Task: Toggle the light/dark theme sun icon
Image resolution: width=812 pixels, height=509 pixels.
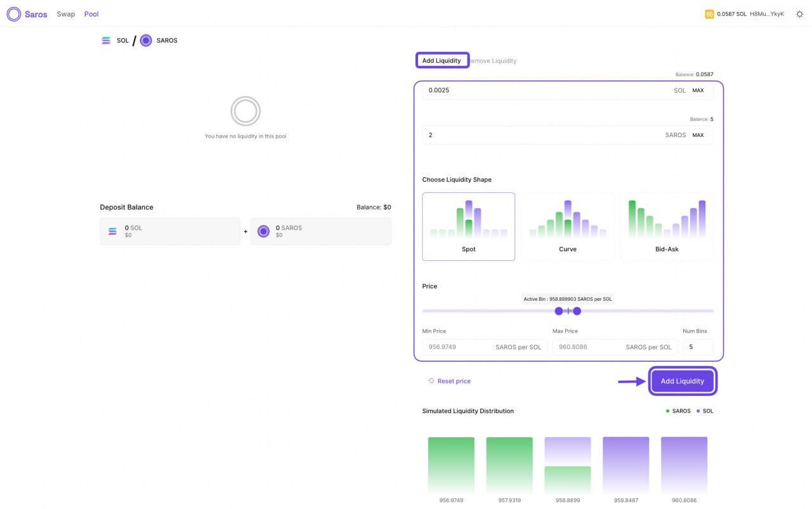Action: coord(799,14)
